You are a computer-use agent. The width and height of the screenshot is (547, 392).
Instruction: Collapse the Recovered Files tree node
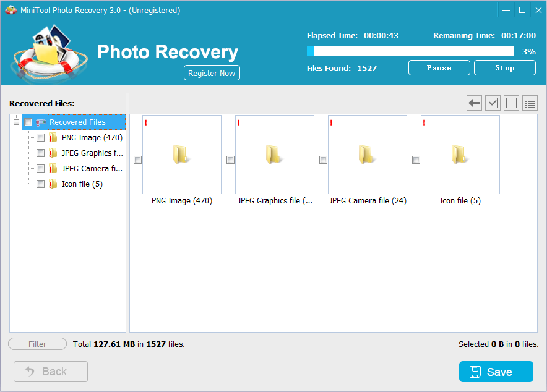pos(17,122)
